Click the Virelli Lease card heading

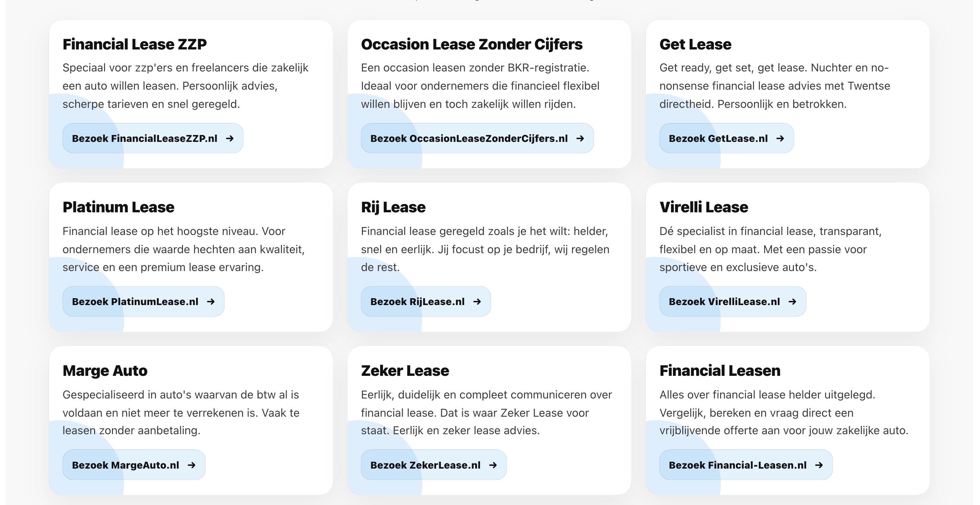click(704, 207)
